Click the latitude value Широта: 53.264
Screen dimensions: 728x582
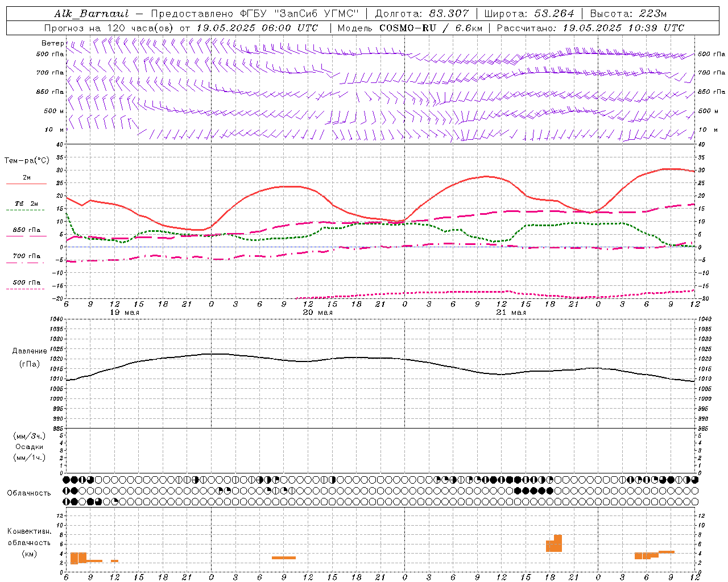coord(529,14)
